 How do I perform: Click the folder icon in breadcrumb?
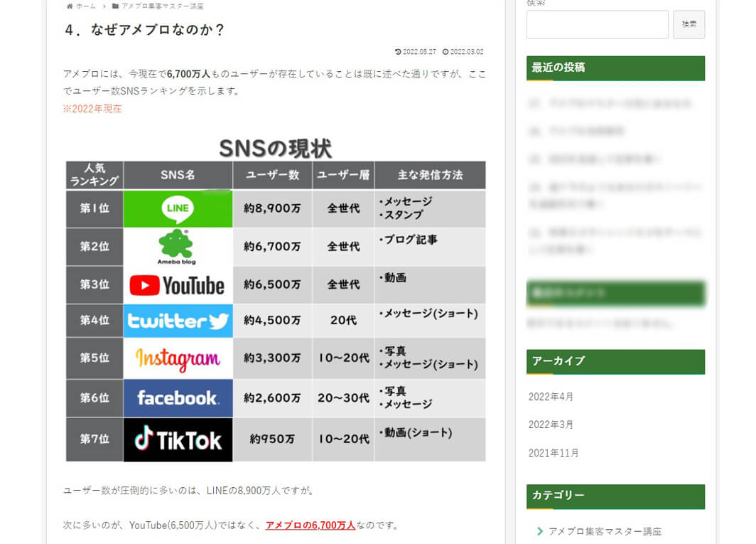click(115, 6)
